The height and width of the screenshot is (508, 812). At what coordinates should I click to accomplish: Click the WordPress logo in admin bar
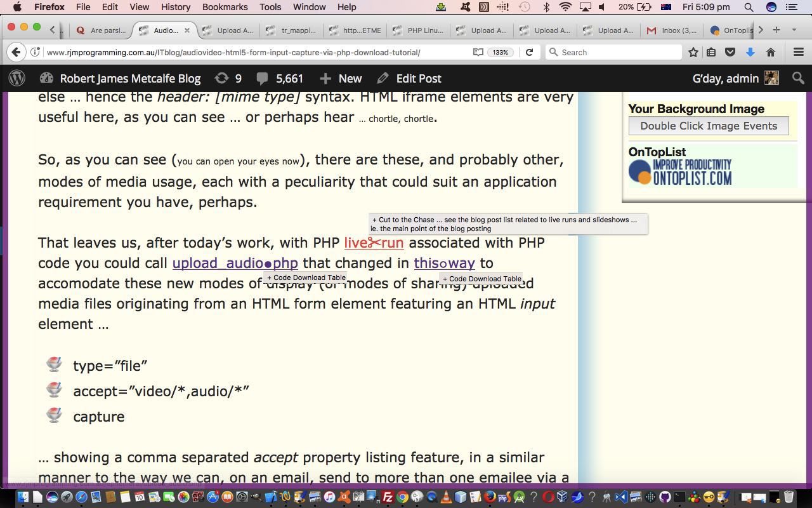click(17, 78)
